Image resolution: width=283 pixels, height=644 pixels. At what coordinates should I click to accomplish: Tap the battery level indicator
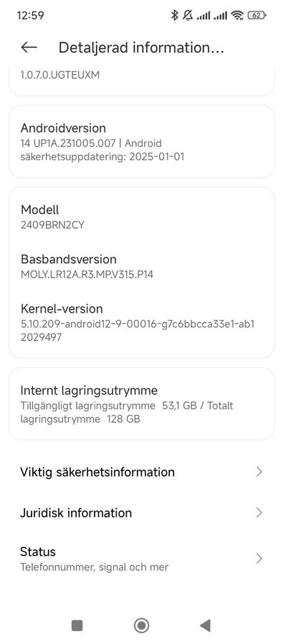coord(256,16)
